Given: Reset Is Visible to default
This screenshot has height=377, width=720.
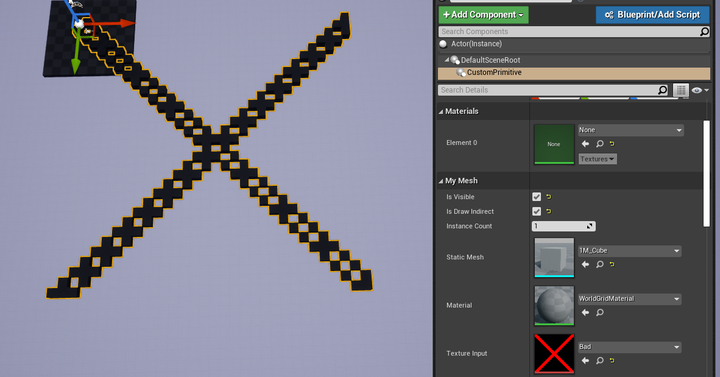Looking at the screenshot, I should [549, 197].
